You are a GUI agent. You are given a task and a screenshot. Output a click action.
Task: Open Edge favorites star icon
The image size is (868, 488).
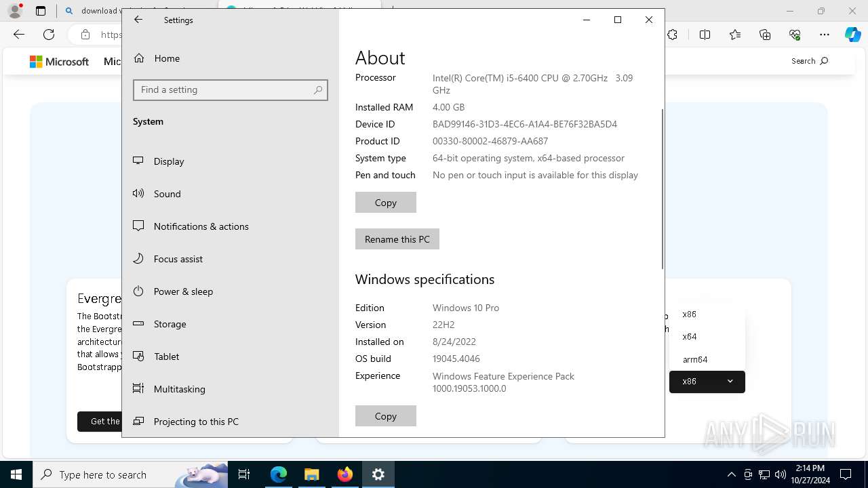(x=735, y=35)
